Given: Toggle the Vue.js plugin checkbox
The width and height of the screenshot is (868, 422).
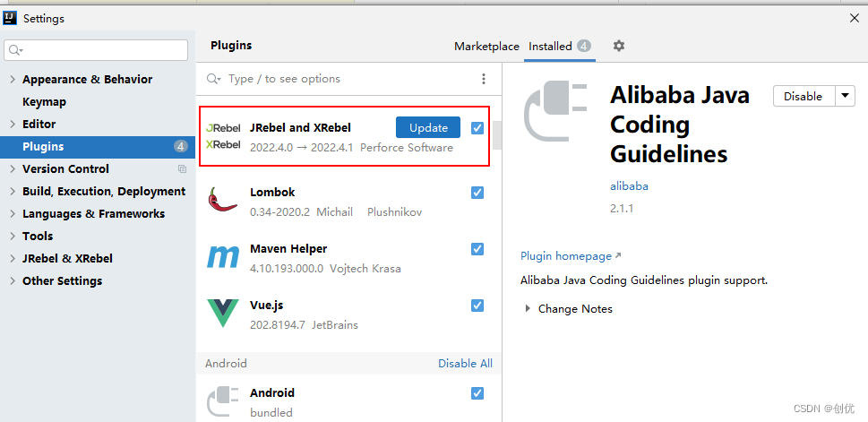Looking at the screenshot, I should pyautogui.click(x=477, y=306).
